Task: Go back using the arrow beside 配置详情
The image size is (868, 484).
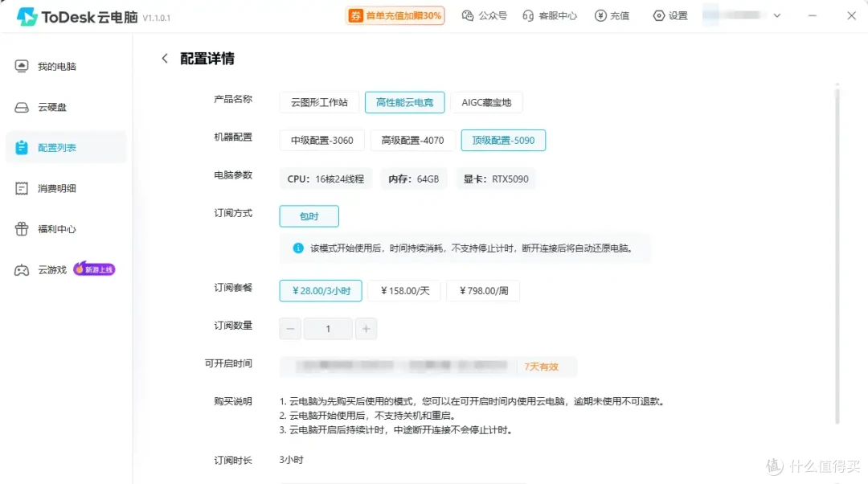Action: tap(165, 58)
